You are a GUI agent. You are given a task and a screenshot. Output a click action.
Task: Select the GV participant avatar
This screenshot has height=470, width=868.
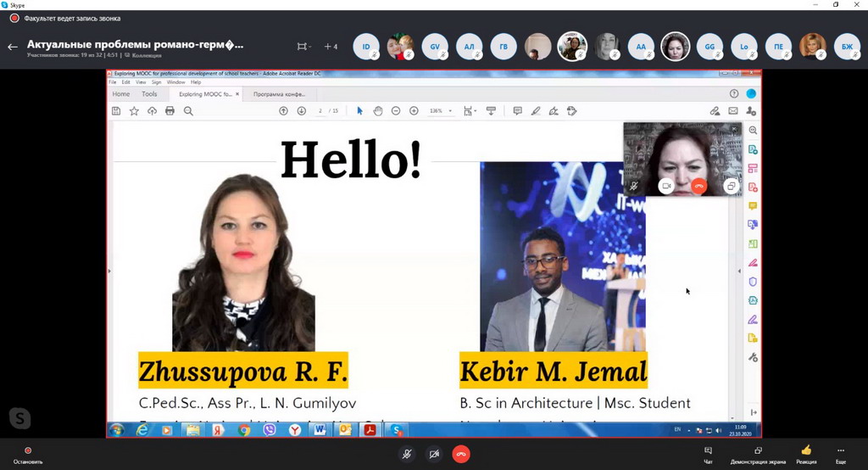click(x=435, y=47)
